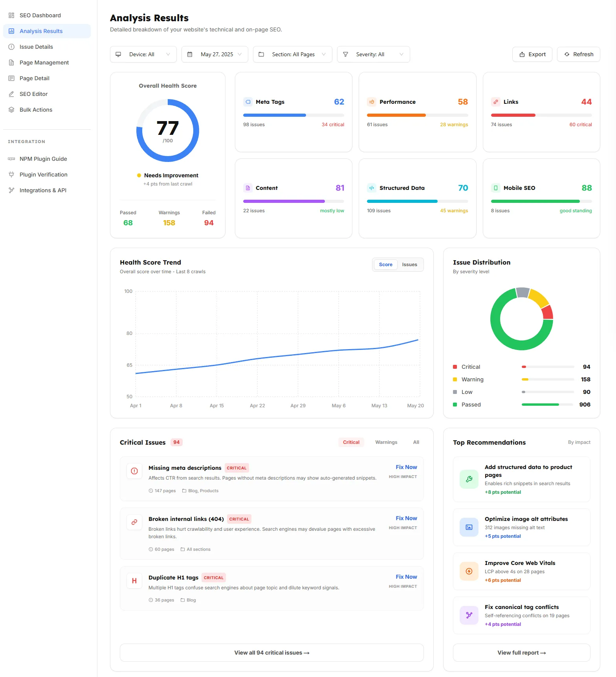616x677 pixels.
Task: Click the Issue Distribution donut chart
Action: 522,319
